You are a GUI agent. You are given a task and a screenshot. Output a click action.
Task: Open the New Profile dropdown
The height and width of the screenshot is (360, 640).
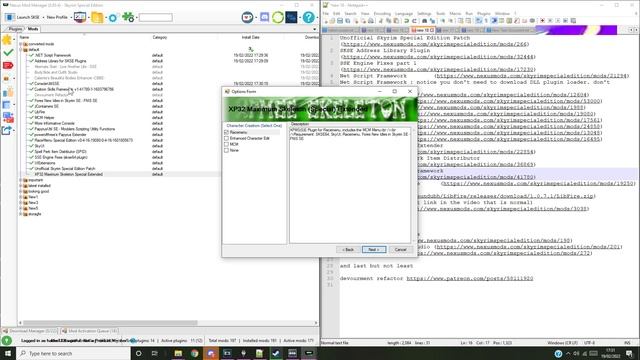pos(59,17)
